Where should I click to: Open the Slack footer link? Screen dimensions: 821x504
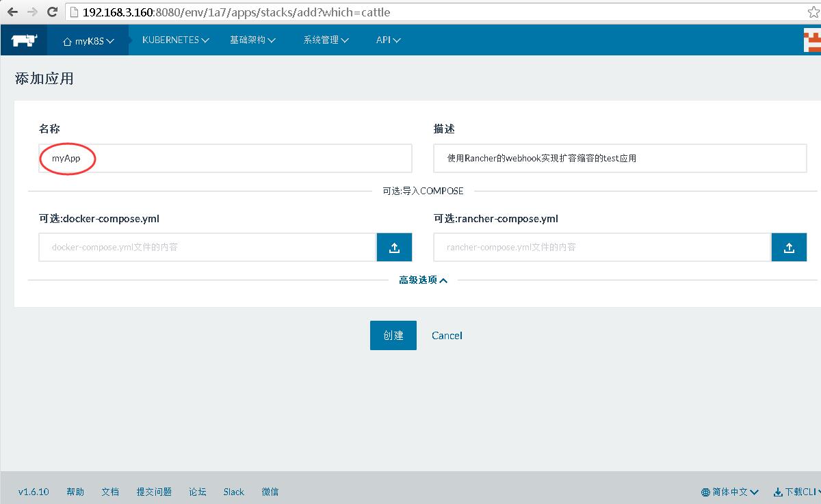pyautogui.click(x=233, y=492)
